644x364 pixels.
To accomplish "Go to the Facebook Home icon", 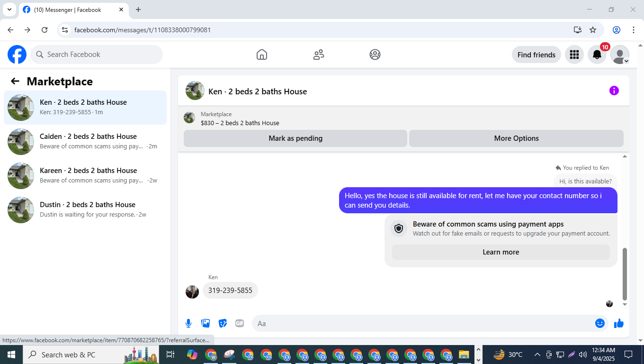I will pos(262,55).
